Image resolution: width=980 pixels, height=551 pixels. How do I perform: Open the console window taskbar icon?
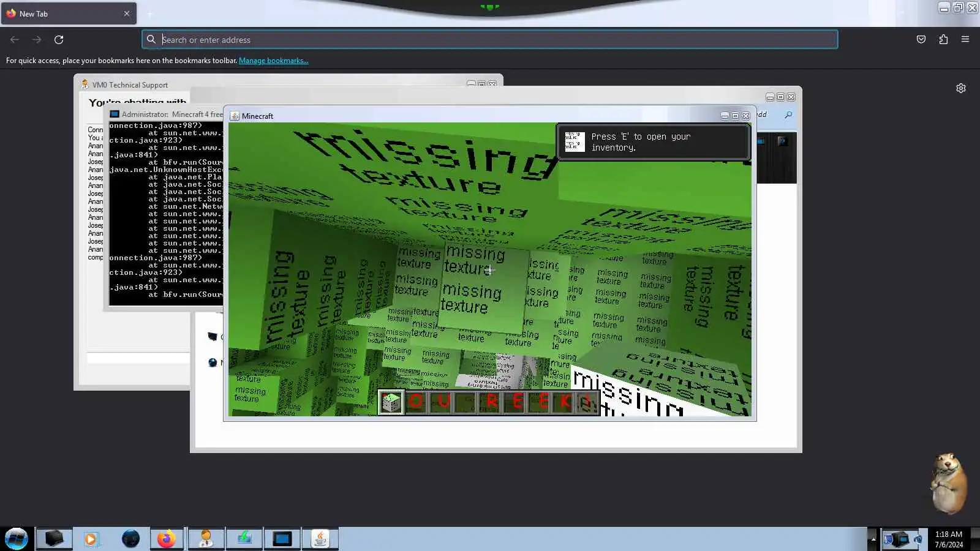pyautogui.click(x=282, y=539)
